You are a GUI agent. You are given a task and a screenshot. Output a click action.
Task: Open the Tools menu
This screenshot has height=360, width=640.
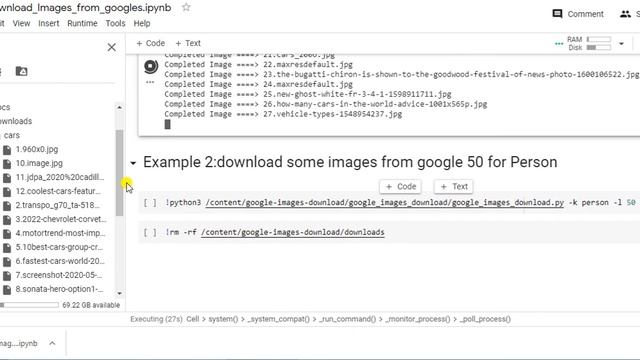click(x=115, y=23)
